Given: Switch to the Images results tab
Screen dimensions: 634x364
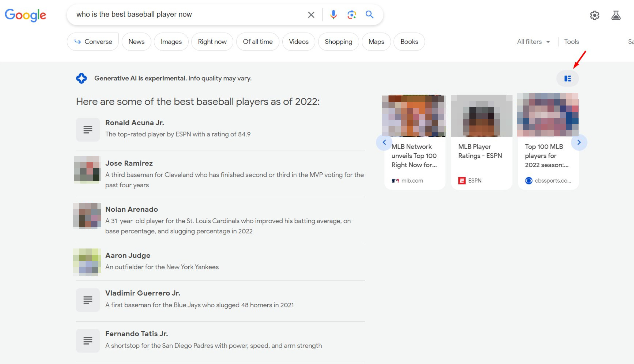Looking at the screenshot, I should point(171,42).
